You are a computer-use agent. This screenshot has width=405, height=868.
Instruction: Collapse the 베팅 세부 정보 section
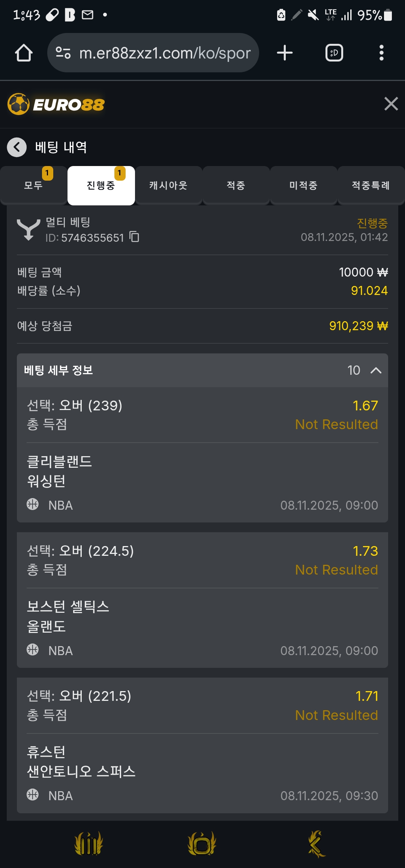(x=376, y=370)
